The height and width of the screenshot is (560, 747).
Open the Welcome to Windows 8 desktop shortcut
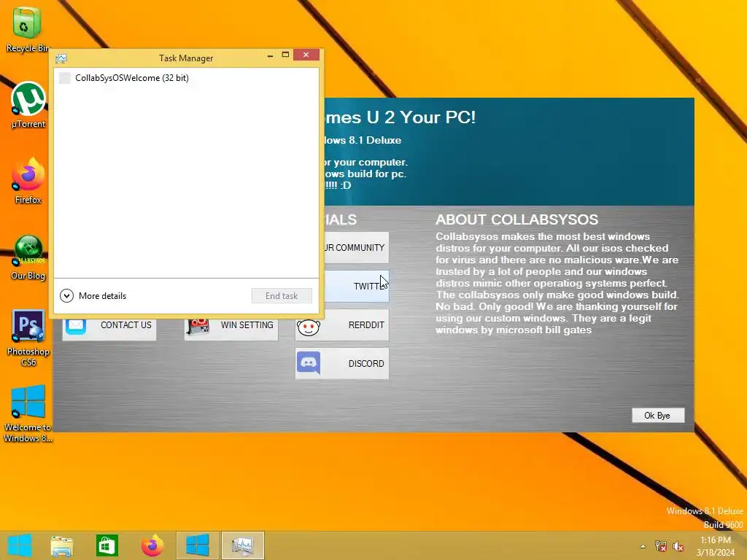click(28, 414)
